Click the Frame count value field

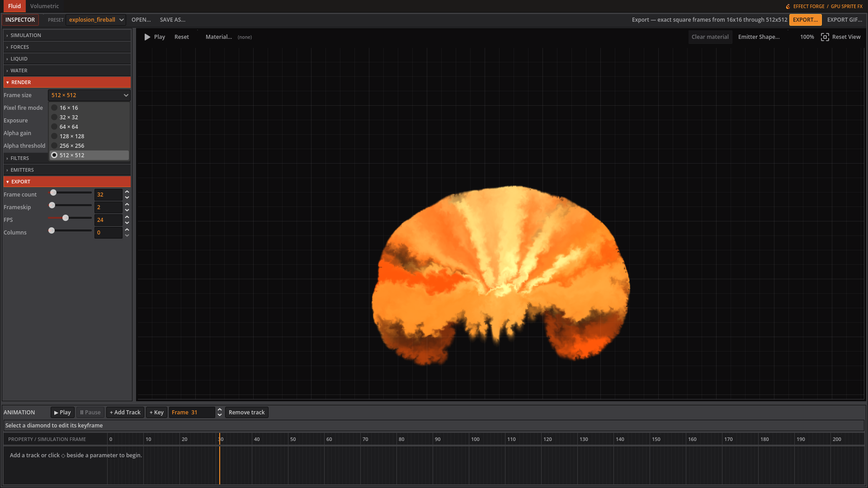pyautogui.click(x=108, y=195)
